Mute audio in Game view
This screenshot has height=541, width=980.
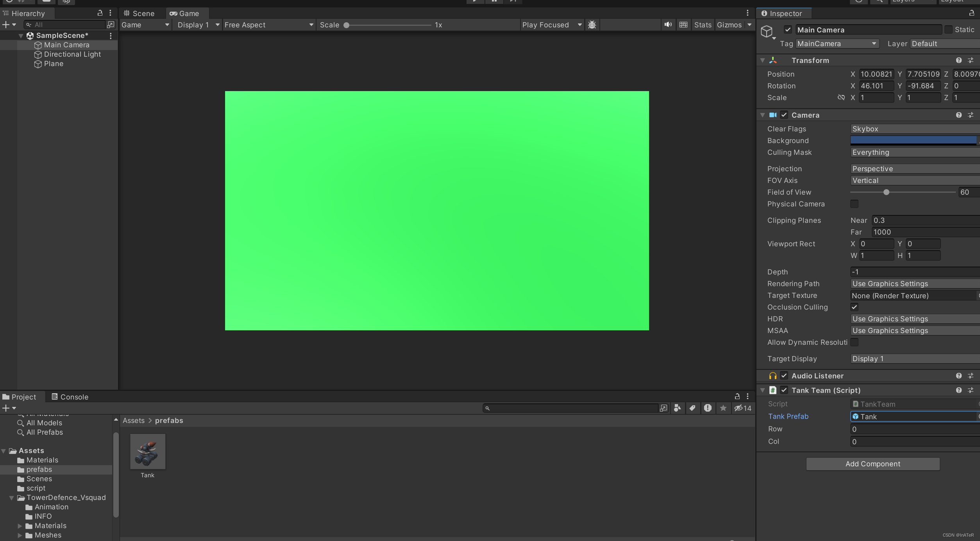(x=668, y=25)
